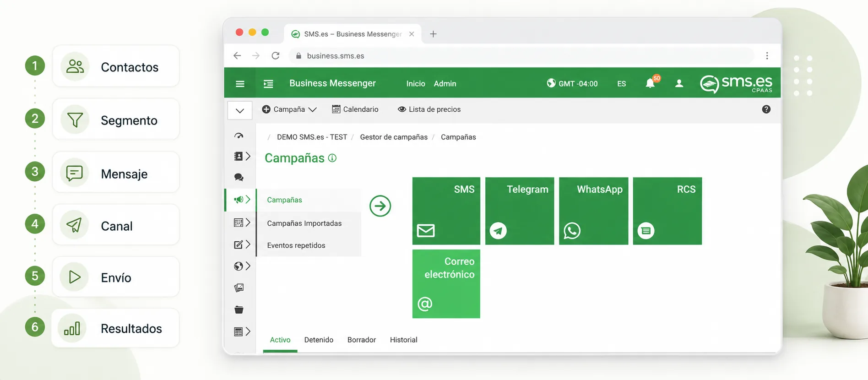Screen dimensions: 868x380
Task: Change the ES language selector
Action: [x=621, y=84]
